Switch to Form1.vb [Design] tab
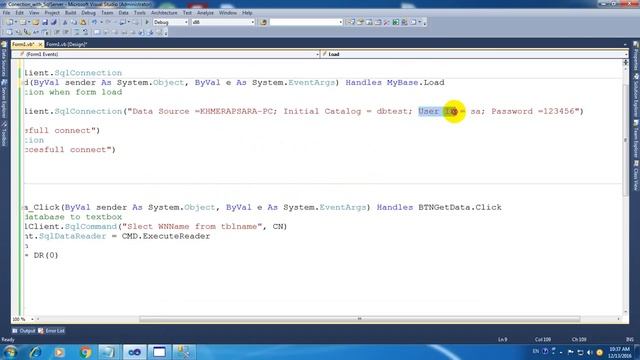The image size is (640, 360). (66, 44)
